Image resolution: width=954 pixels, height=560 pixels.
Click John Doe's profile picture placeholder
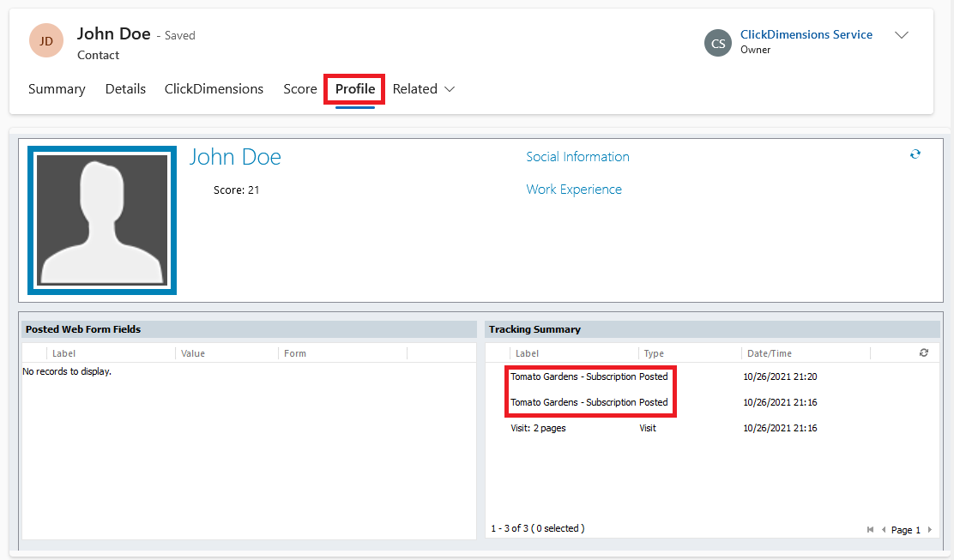102,220
